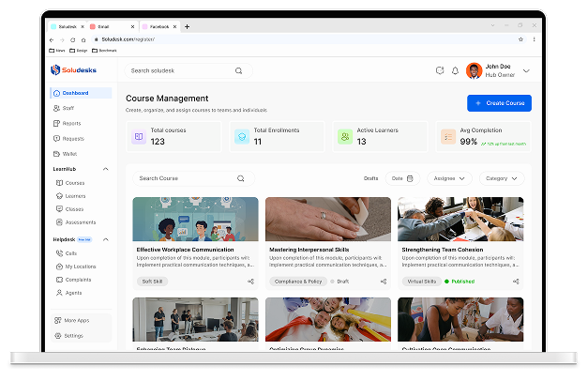588x381 pixels.
Task: Click John Doe's profile avatar
Action: [x=474, y=70]
